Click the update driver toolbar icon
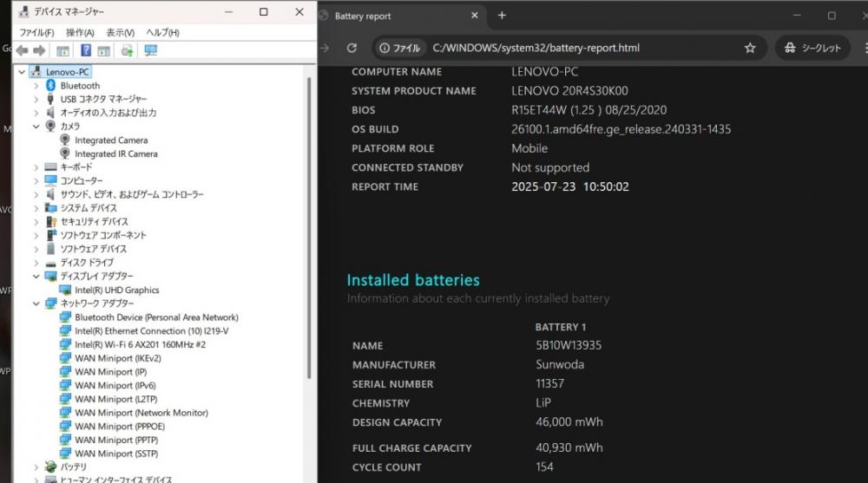The width and height of the screenshot is (868, 483). [128, 50]
